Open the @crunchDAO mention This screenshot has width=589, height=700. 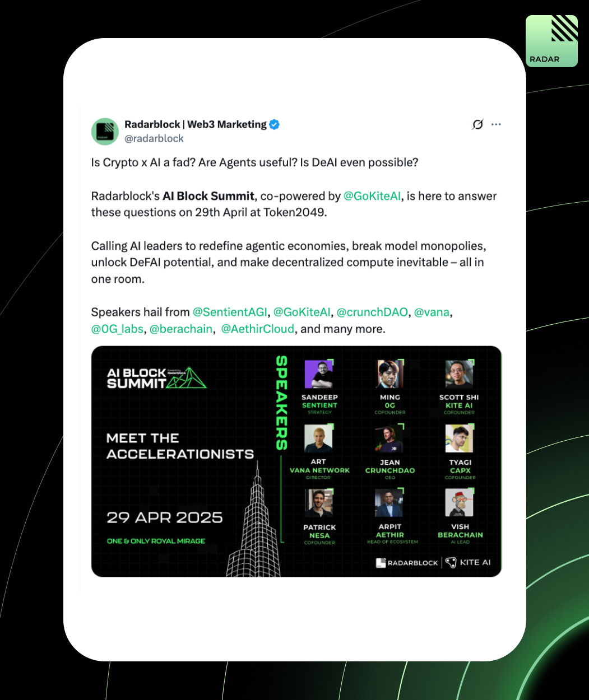[372, 312]
